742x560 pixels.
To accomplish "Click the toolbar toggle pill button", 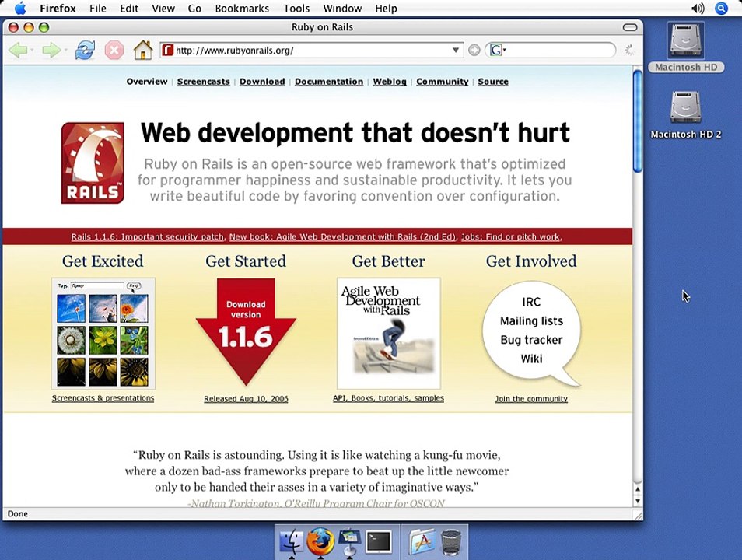I will click(630, 27).
